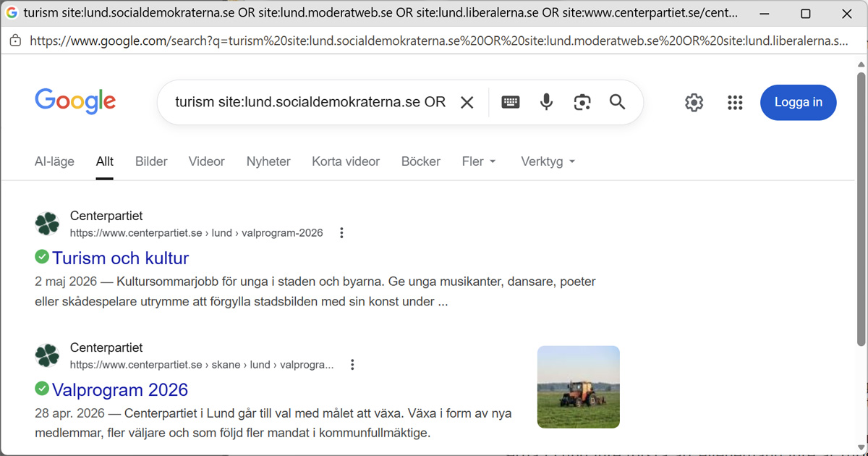Clear the search query with the X icon
This screenshot has height=456, width=868.
click(467, 103)
